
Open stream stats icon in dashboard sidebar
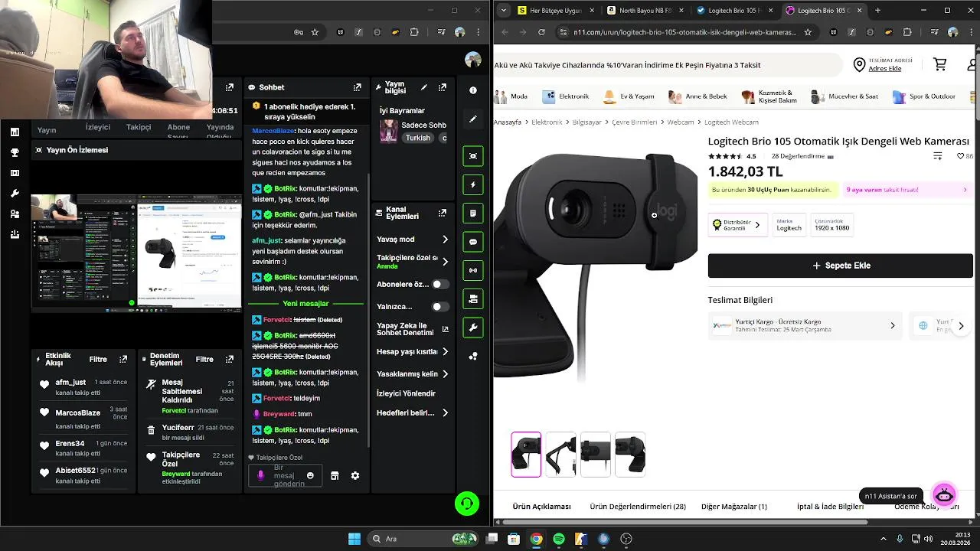pos(15,132)
